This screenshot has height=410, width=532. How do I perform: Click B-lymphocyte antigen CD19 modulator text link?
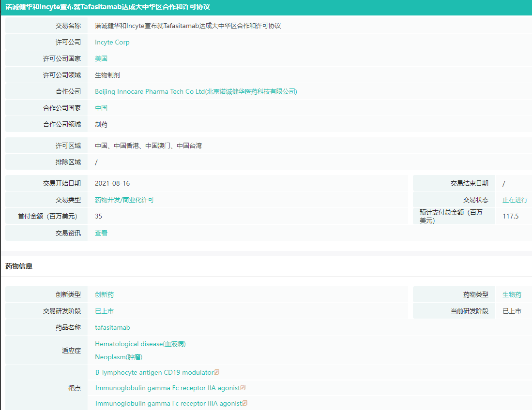click(x=154, y=372)
